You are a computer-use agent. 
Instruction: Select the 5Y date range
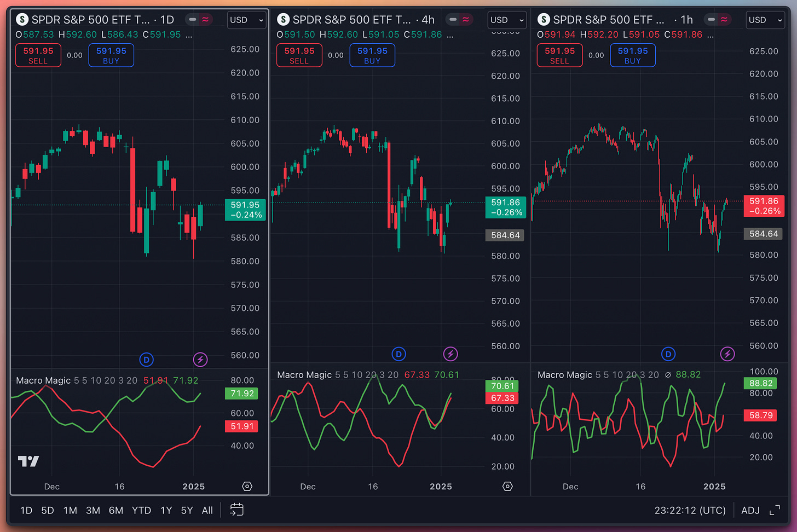click(x=187, y=510)
